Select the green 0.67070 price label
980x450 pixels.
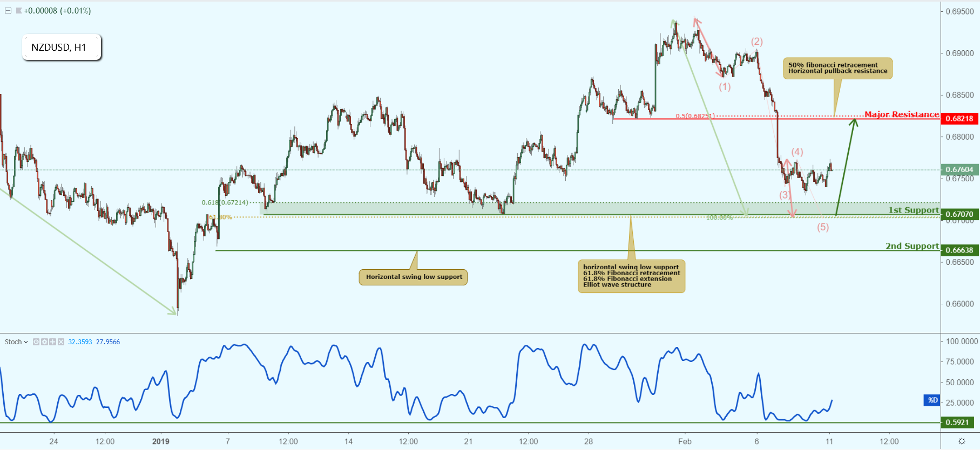click(x=959, y=214)
